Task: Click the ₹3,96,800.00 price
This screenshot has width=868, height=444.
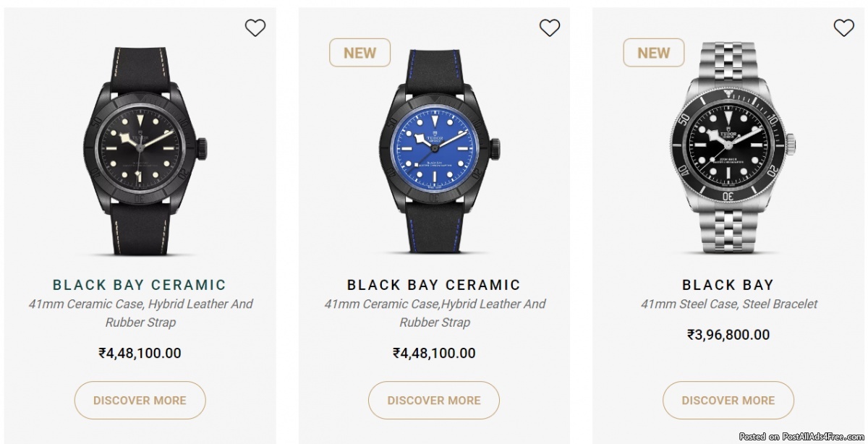Action: 728,334
